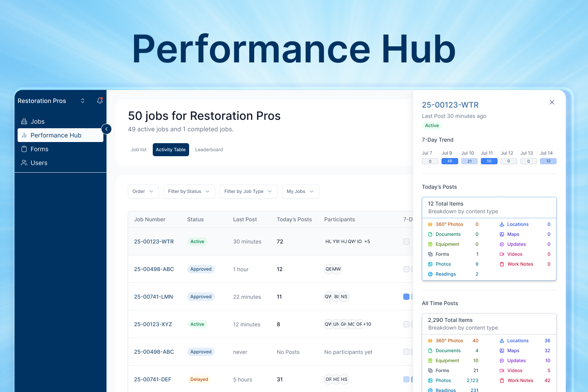Image resolution: width=588 pixels, height=392 pixels.
Task: Click the QE participant avatar in 25-00498-ABC row
Action: pos(328,269)
